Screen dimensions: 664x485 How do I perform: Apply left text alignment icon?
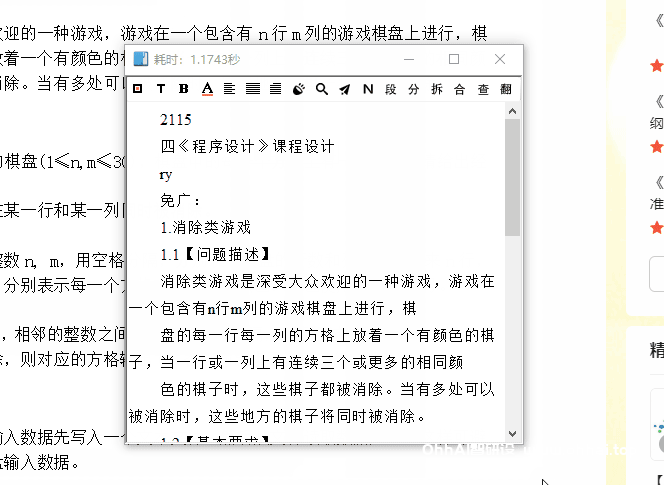click(x=230, y=89)
